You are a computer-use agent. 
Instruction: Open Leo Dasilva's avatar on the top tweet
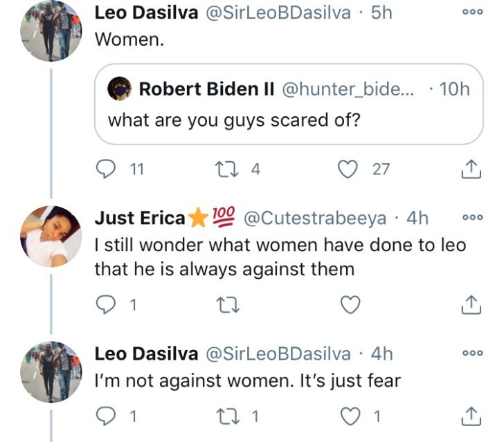pos(51,33)
